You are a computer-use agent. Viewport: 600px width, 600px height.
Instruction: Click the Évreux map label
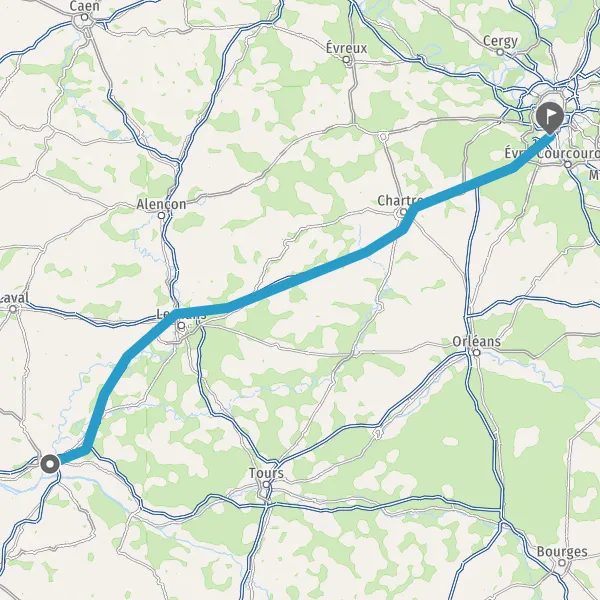point(346,48)
